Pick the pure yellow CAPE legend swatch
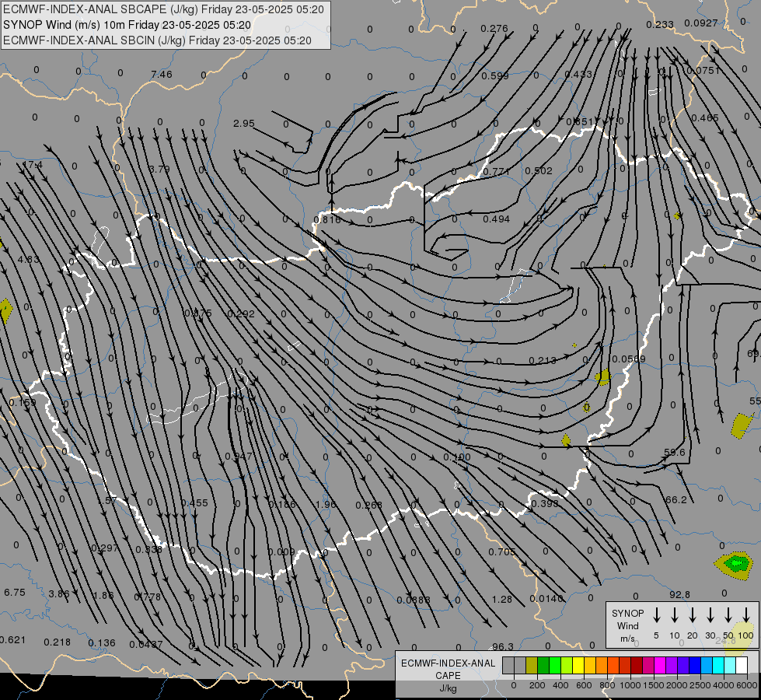The width and height of the screenshot is (761, 700). pos(578,665)
